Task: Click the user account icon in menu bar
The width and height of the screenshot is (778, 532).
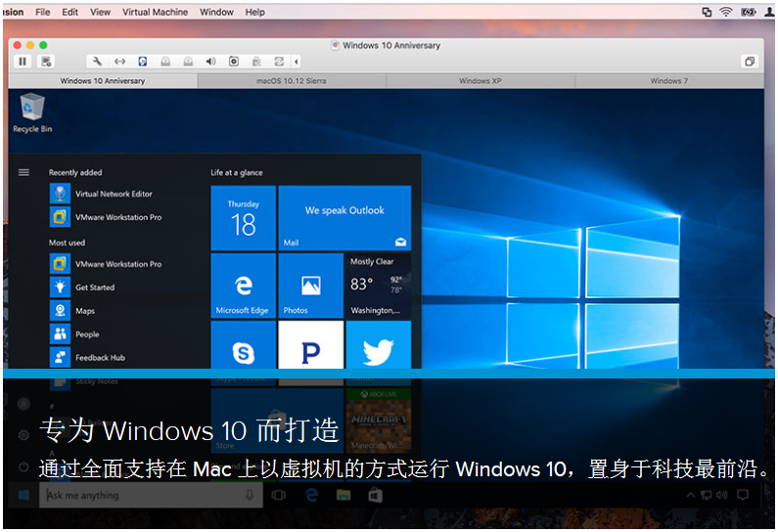Action: 769,12
